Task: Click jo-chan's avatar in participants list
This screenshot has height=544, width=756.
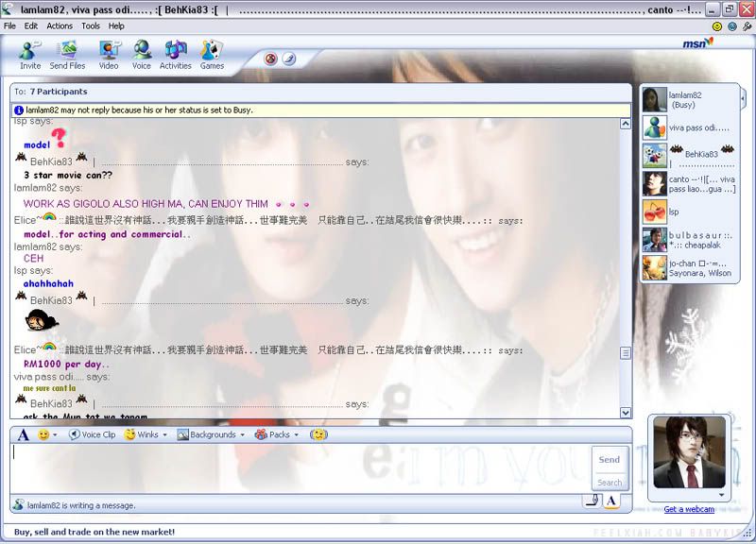Action: (x=654, y=268)
